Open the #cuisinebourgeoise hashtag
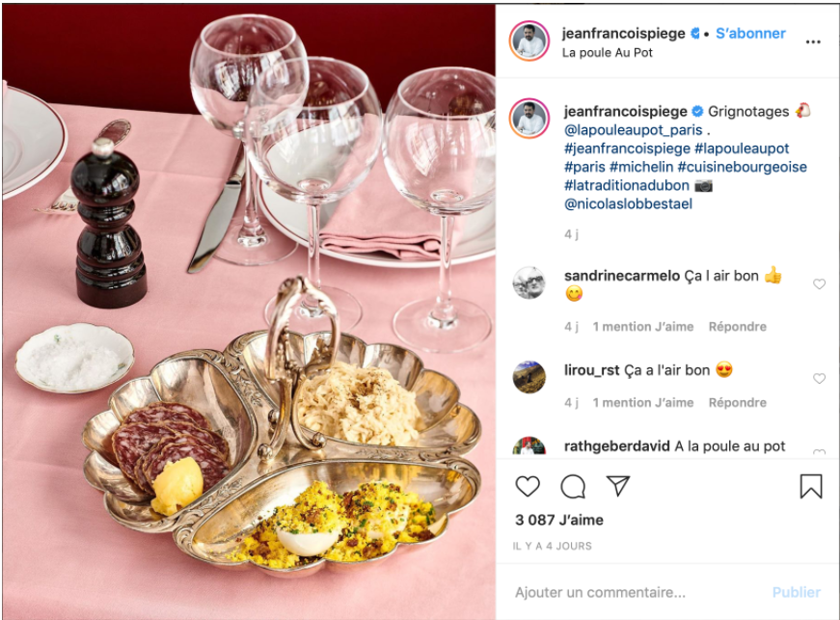Viewport: 840px width, 620px height. point(742,167)
